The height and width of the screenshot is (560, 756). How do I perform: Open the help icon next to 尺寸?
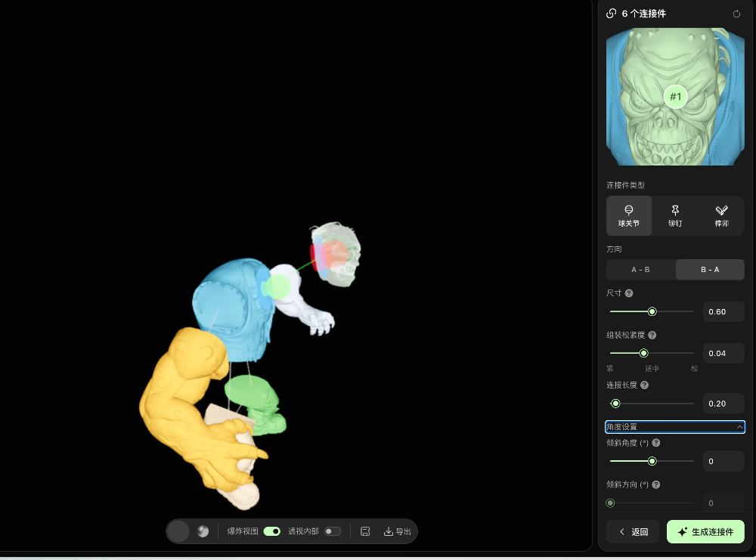(x=629, y=293)
